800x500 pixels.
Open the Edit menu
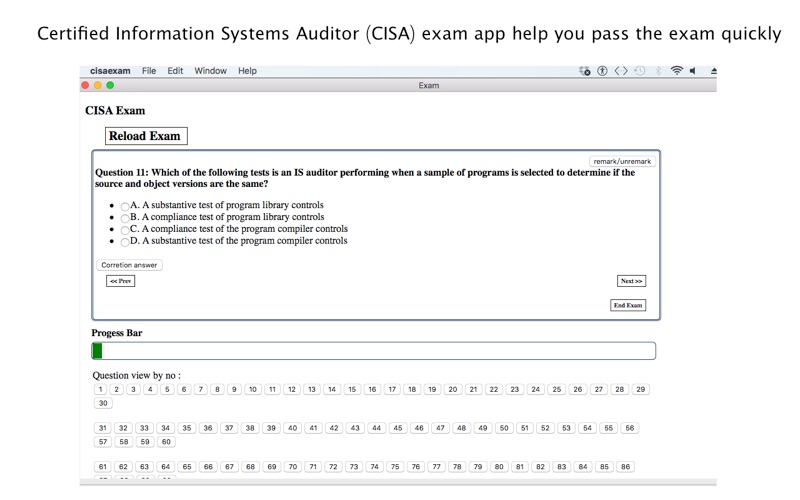[x=175, y=71]
